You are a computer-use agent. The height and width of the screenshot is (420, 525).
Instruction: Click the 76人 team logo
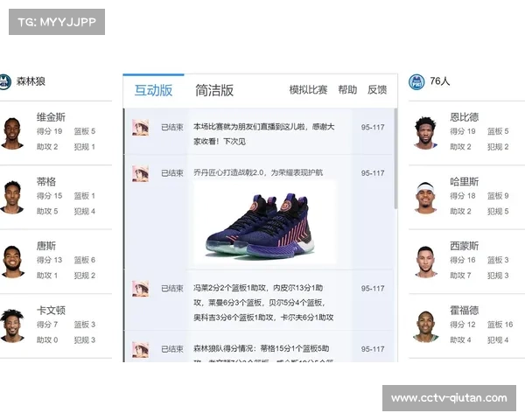[416, 81]
